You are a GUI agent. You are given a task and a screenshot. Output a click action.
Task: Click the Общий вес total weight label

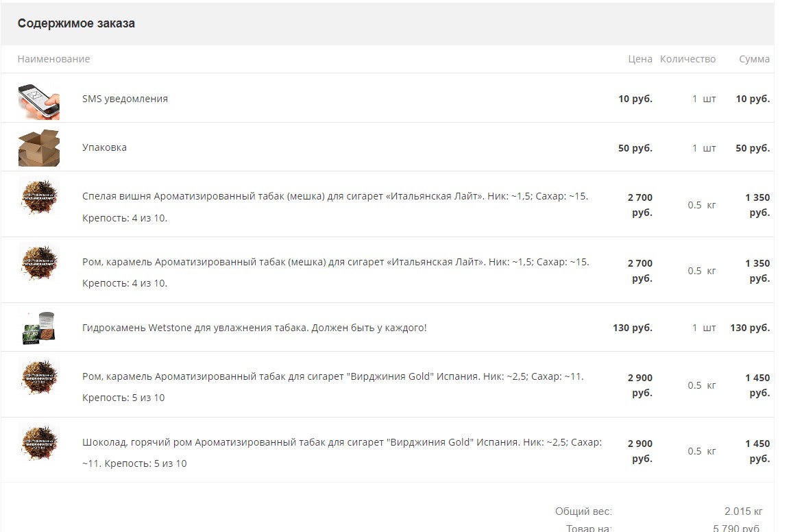coord(583,511)
